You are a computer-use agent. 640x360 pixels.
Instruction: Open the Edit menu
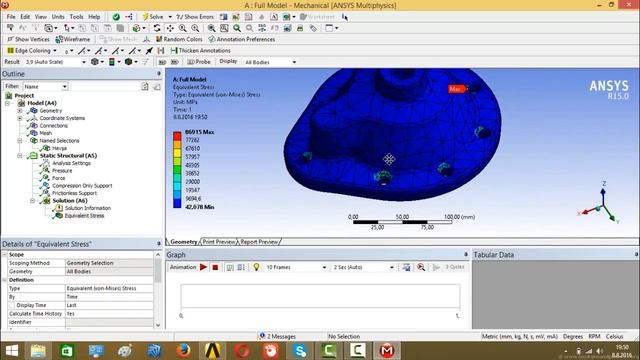tap(25, 17)
